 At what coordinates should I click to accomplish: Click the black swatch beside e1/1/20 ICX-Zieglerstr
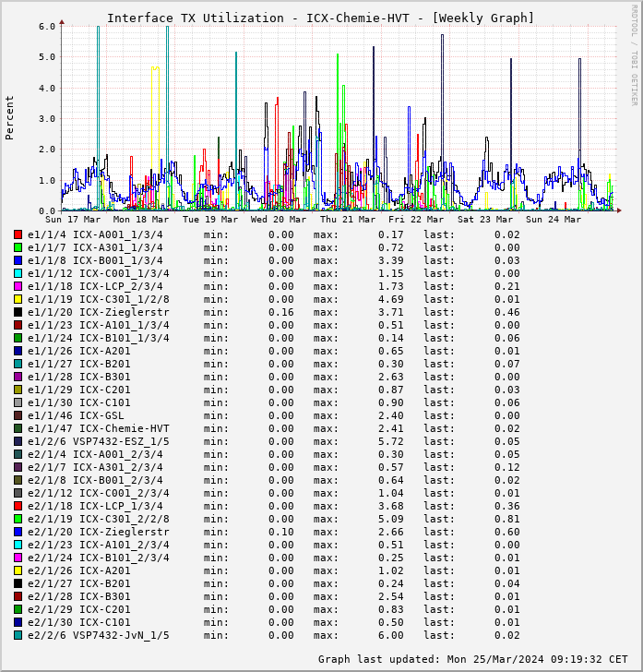18,312
